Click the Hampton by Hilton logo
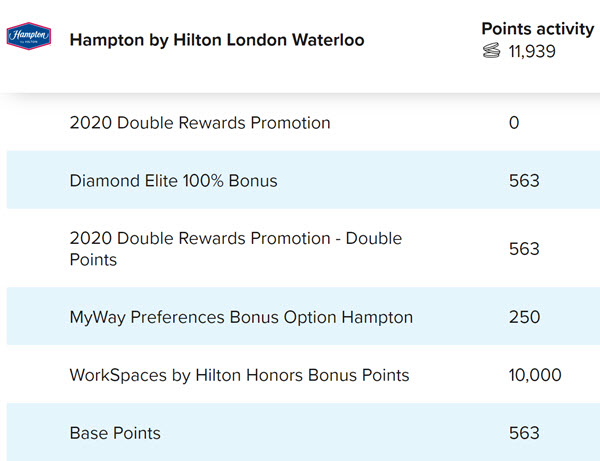 pyautogui.click(x=29, y=36)
